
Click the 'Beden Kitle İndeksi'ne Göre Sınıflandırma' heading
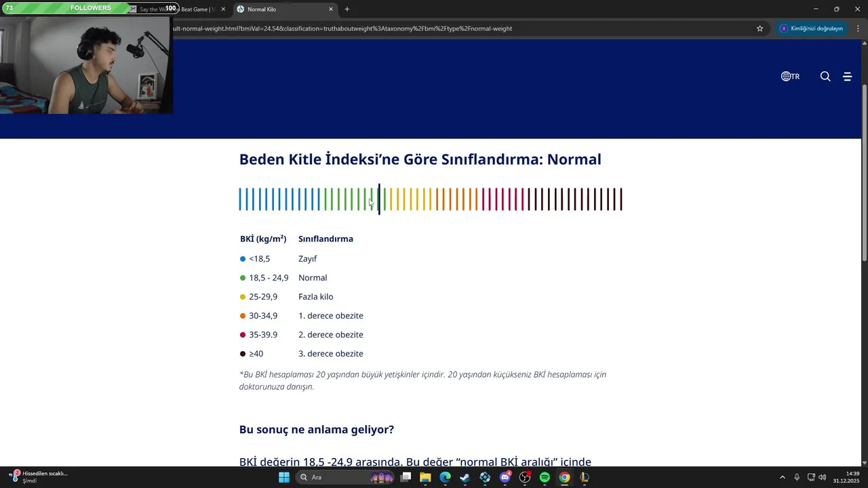420,160
